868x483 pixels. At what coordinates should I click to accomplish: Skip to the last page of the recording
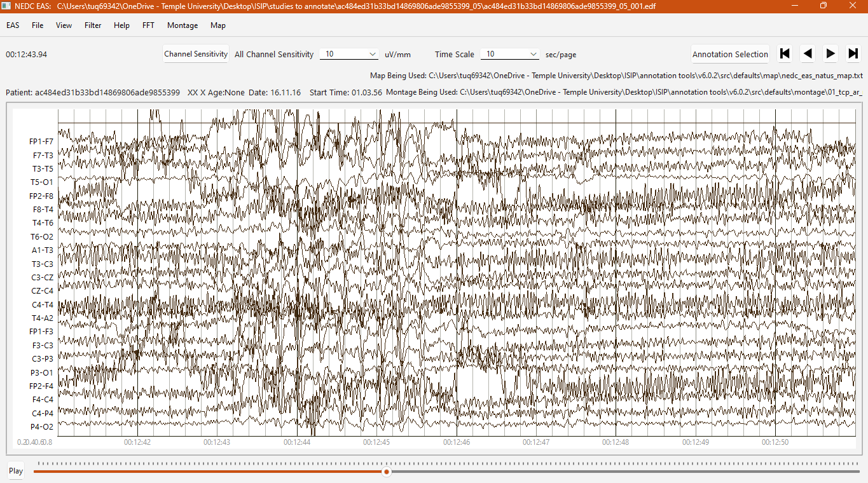click(853, 54)
